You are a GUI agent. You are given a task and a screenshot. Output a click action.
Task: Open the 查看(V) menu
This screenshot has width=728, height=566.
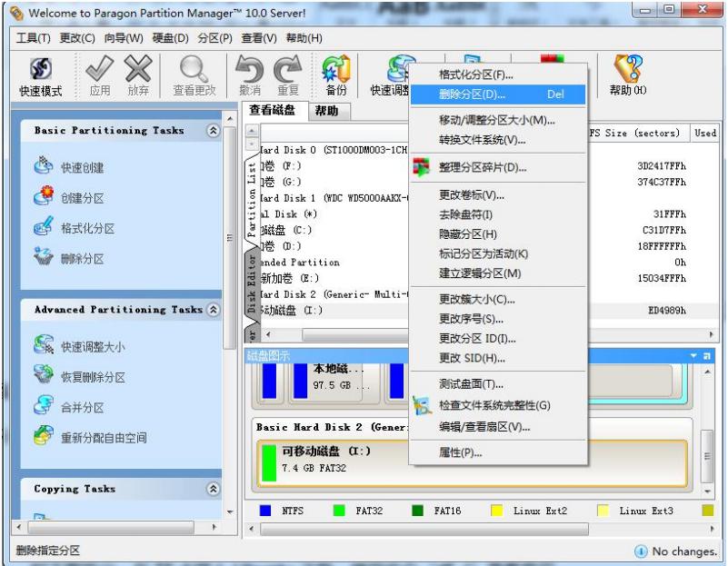(x=259, y=38)
